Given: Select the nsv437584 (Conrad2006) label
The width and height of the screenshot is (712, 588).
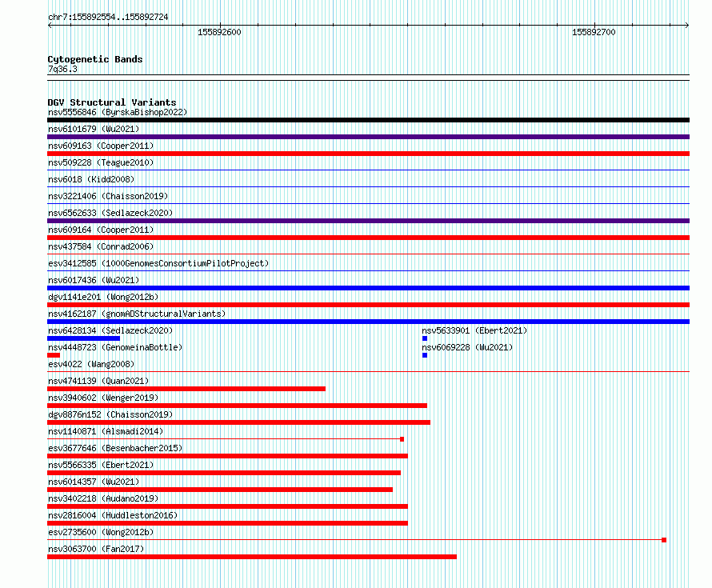Looking at the screenshot, I should pyautogui.click(x=101, y=246).
